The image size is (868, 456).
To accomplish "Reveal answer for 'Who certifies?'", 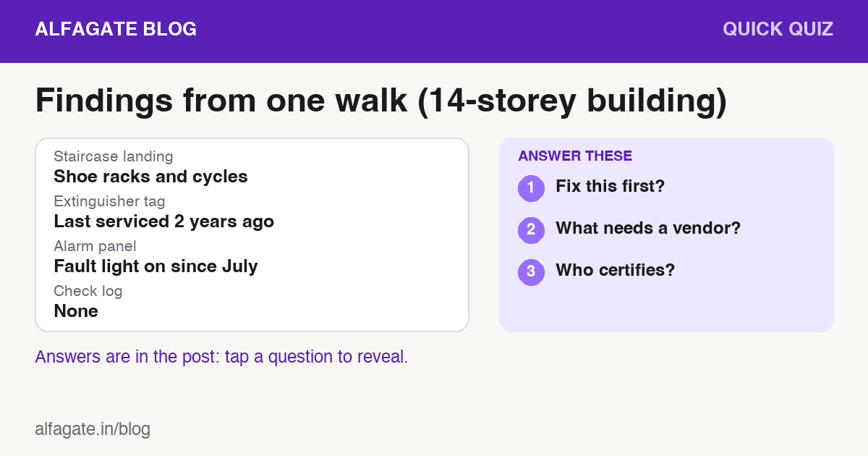I will [615, 271].
